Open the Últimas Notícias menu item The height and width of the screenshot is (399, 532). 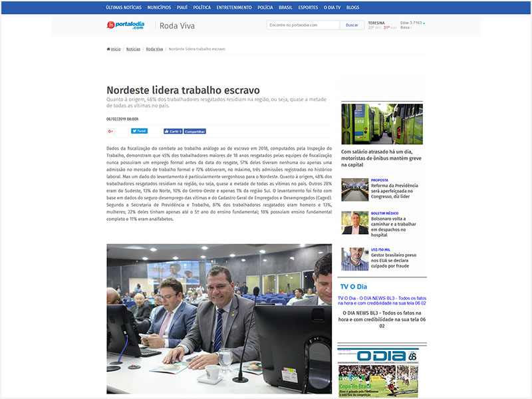pyautogui.click(x=124, y=7)
